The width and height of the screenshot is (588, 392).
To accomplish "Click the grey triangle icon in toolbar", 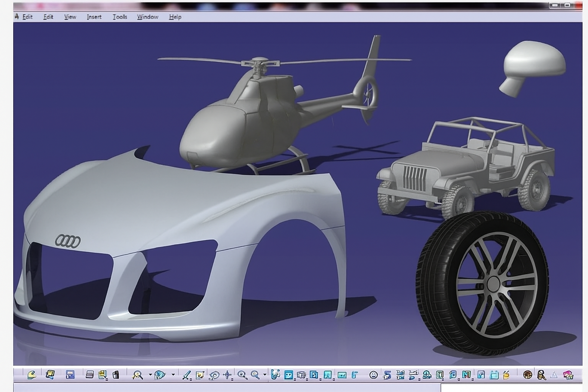I will (x=554, y=375).
